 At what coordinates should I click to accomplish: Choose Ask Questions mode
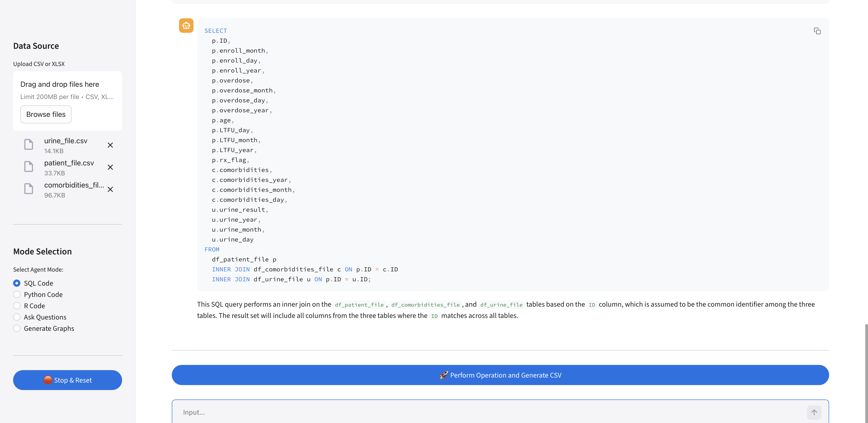pyautogui.click(x=17, y=317)
